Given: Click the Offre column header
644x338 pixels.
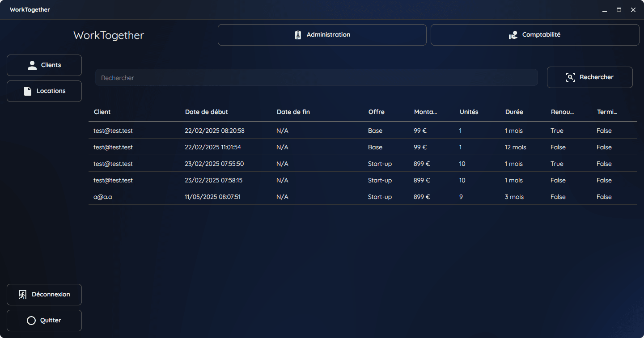Looking at the screenshot, I should tap(377, 112).
